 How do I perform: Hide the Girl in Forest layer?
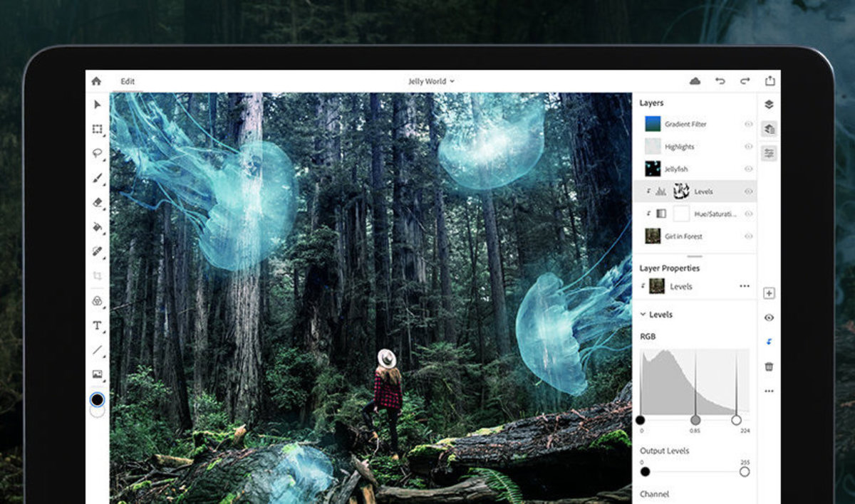[x=749, y=236]
